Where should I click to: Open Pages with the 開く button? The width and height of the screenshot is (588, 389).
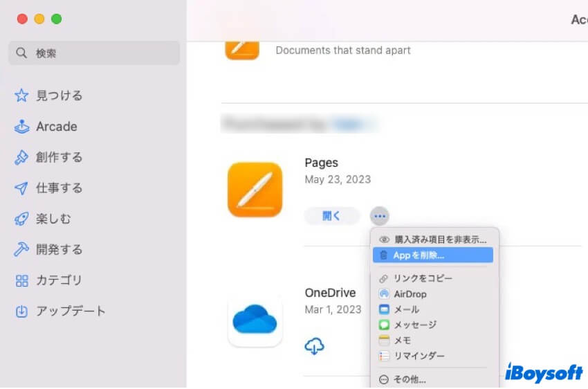coord(332,216)
